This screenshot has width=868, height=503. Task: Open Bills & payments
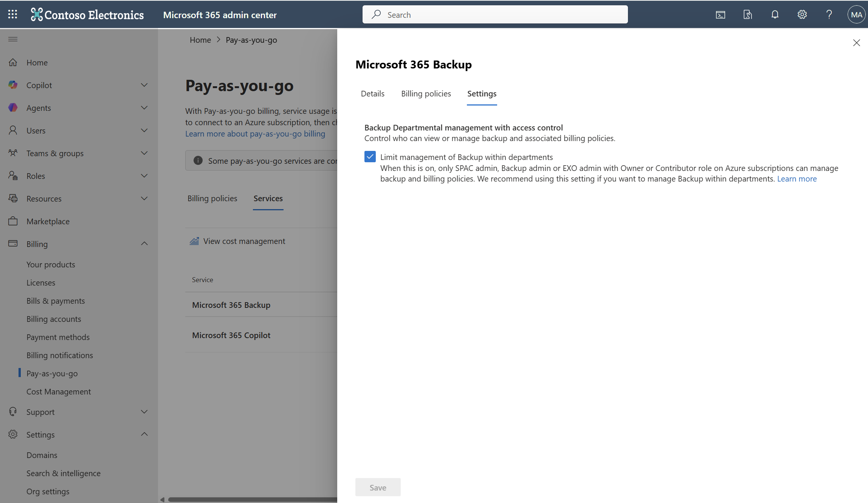tap(56, 301)
